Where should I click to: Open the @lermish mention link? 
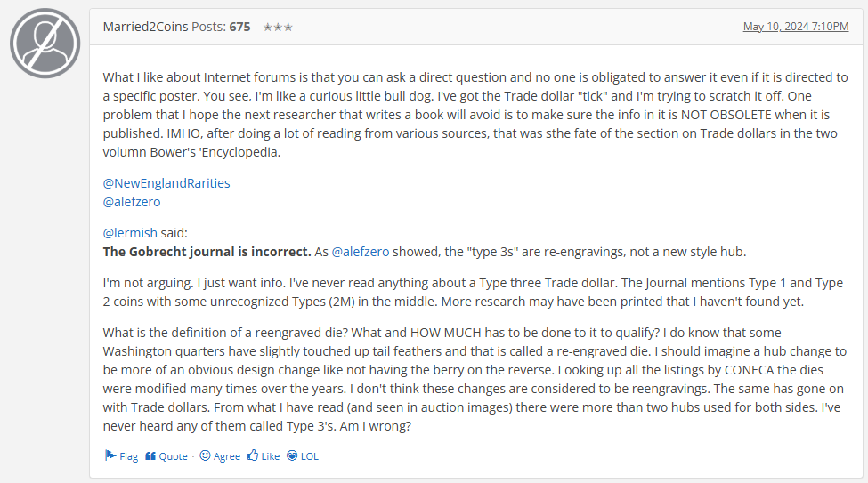tap(130, 233)
